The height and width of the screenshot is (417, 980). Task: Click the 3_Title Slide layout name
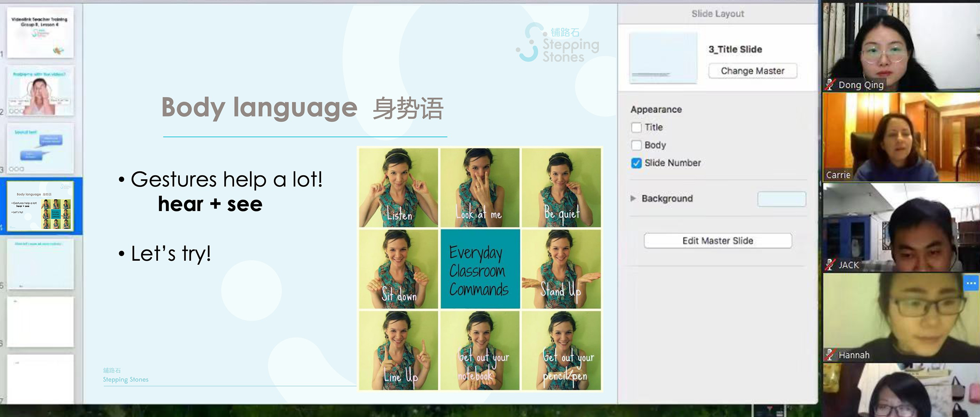(x=735, y=49)
